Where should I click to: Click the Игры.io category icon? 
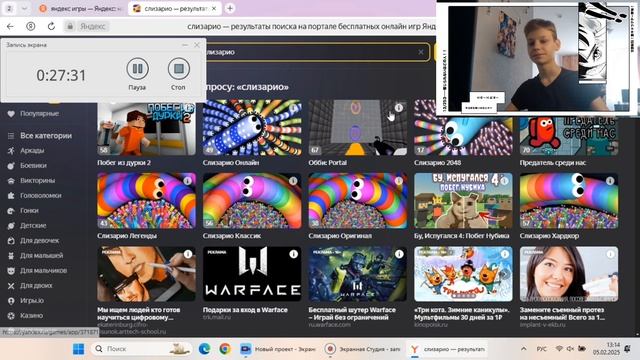[11, 301]
